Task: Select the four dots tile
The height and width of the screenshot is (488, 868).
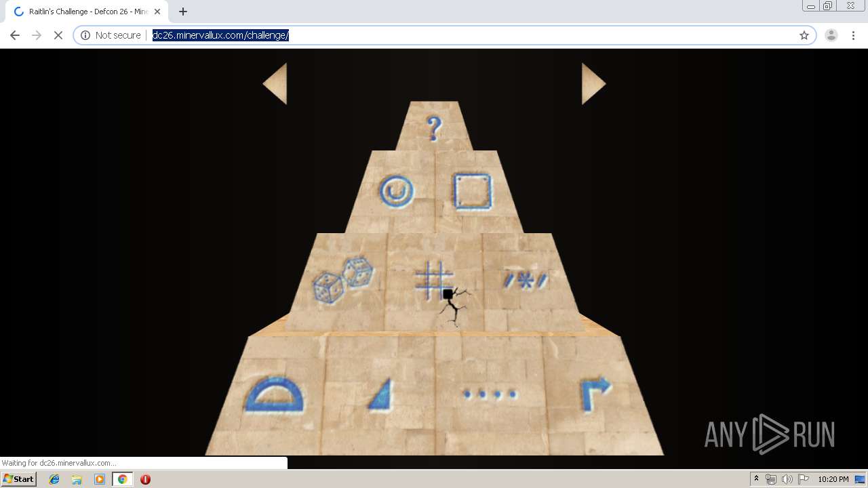Action: pyautogui.click(x=490, y=394)
